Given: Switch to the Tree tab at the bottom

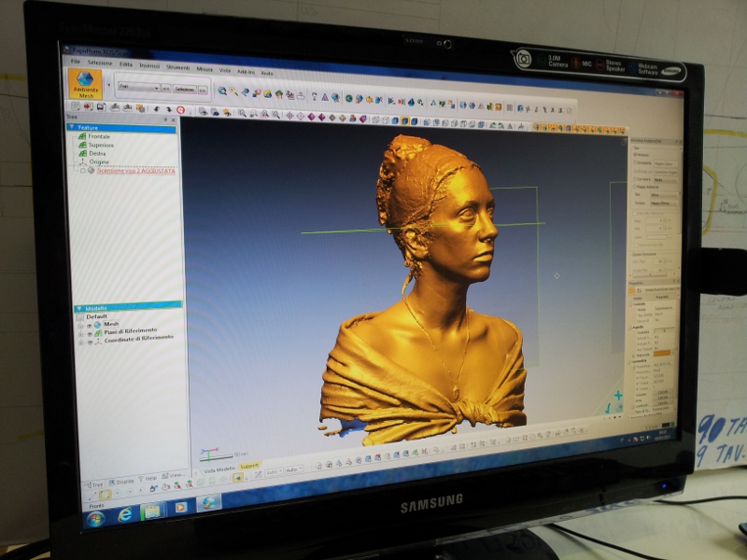Looking at the screenshot, I should click(94, 484).
